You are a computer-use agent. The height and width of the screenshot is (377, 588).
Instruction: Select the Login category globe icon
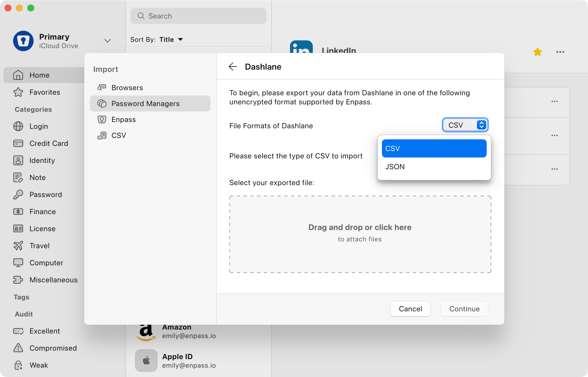point(18,126)
